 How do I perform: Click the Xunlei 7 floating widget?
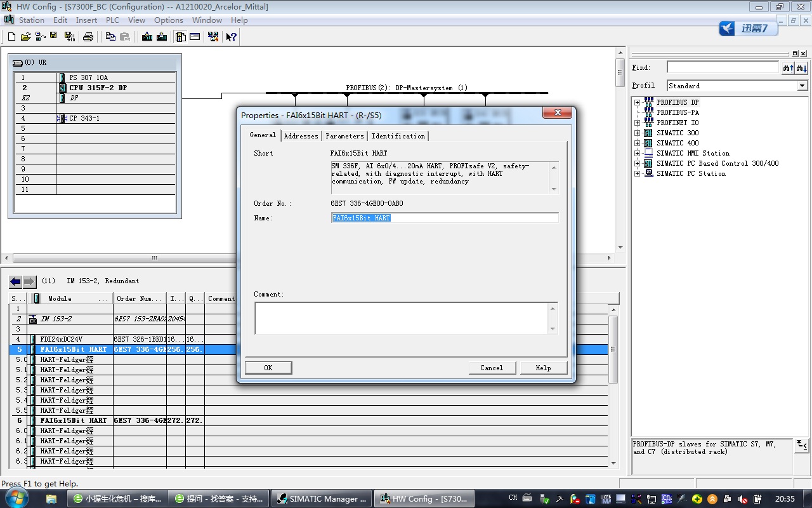(749, 29)
